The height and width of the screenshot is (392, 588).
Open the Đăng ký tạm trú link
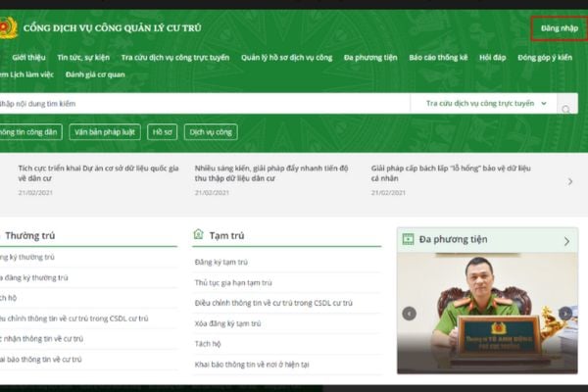click(221, 263)
